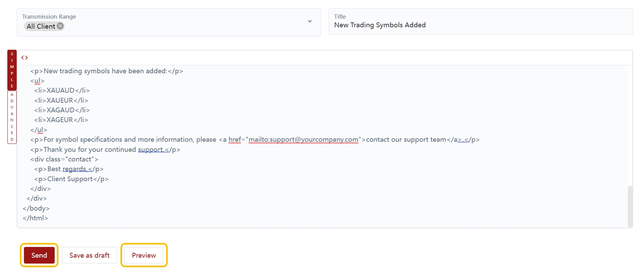Viewport: 644px width, 274px height.
Task: Place cursor on the XAGAUD list line
Action: tap(62, 110)
